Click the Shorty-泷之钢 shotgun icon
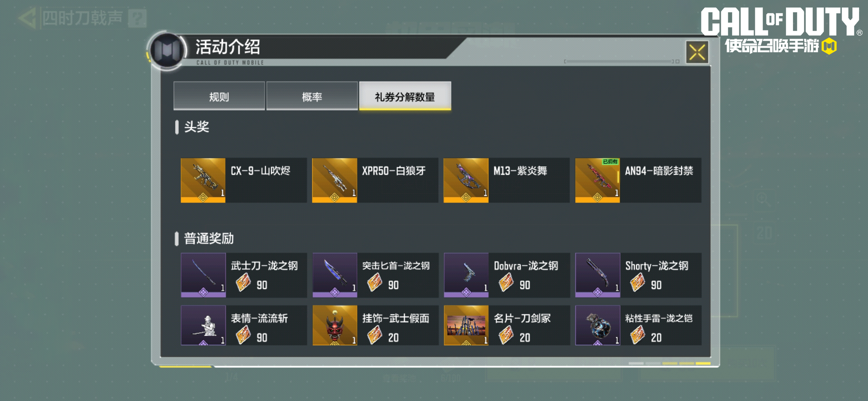Screen dimensions: 868x401 pos(598,275)
